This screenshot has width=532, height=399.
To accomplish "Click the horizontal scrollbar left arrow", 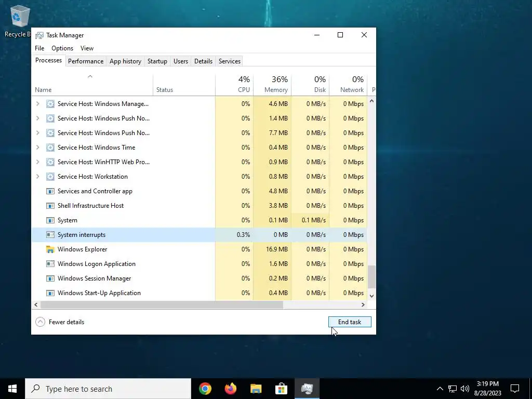I will [36, 304].
